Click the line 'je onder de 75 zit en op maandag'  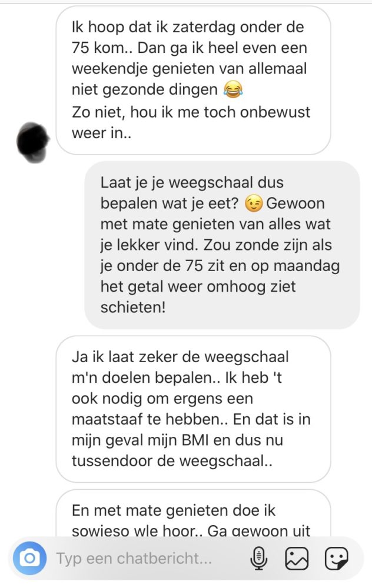coord(220,266)
